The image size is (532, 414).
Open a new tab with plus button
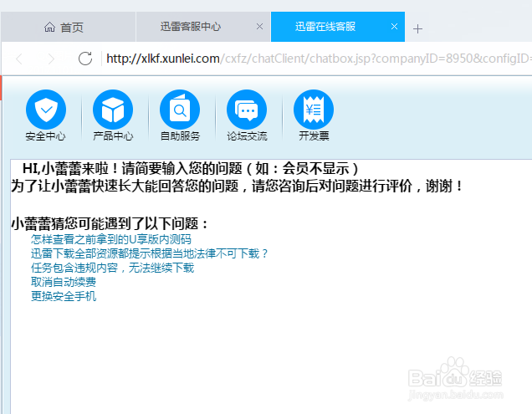point(417,28)
